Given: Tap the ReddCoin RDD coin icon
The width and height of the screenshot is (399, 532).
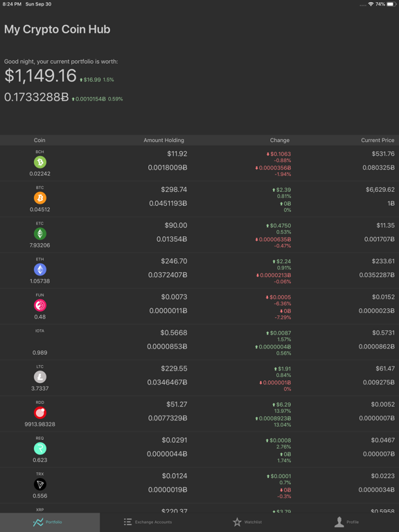Looking at the screenshot, I should 40,413.
